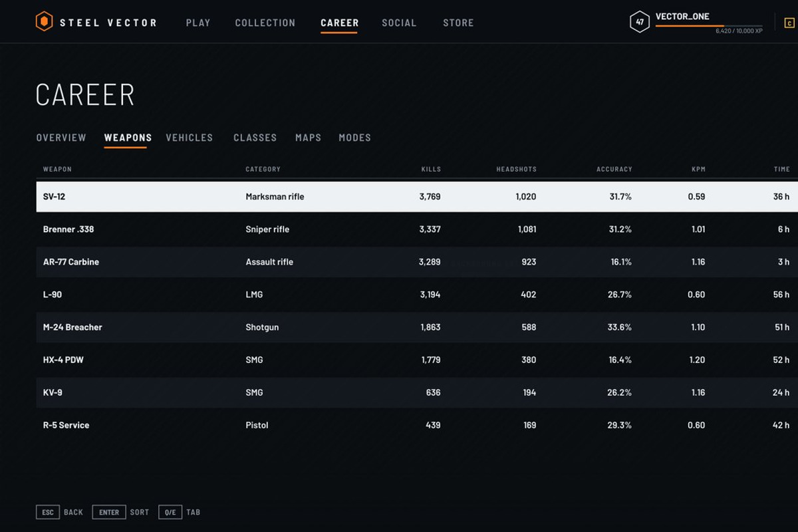Click the 194 headshots value

click(x=529, y=392)
